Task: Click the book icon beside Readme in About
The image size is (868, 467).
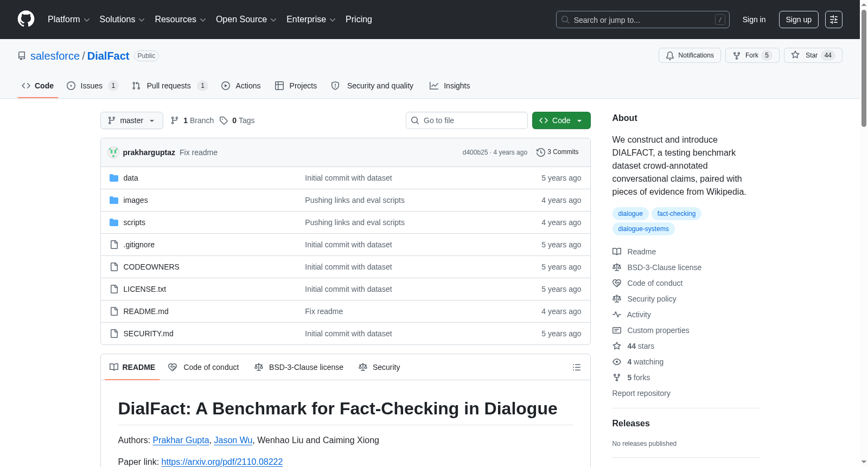Action: [617, 252]
